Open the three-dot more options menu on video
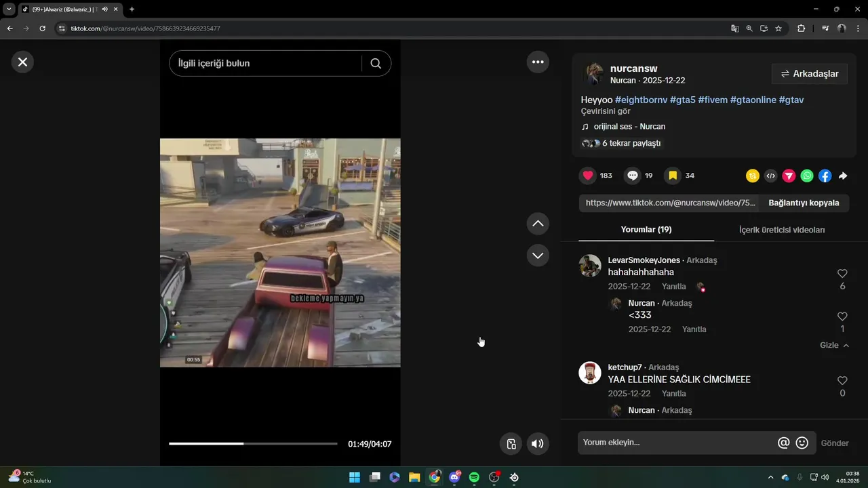 [x=538, y=62]
